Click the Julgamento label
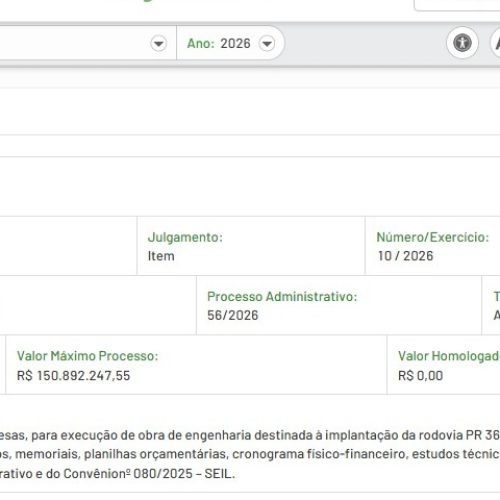This screenshot has width=500, height=500. [185, 237]
